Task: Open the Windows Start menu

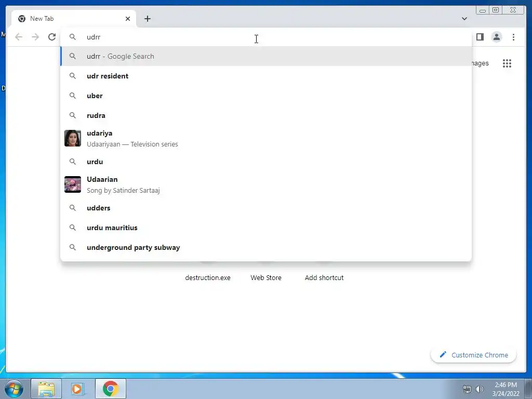Action: click(14, 389)
